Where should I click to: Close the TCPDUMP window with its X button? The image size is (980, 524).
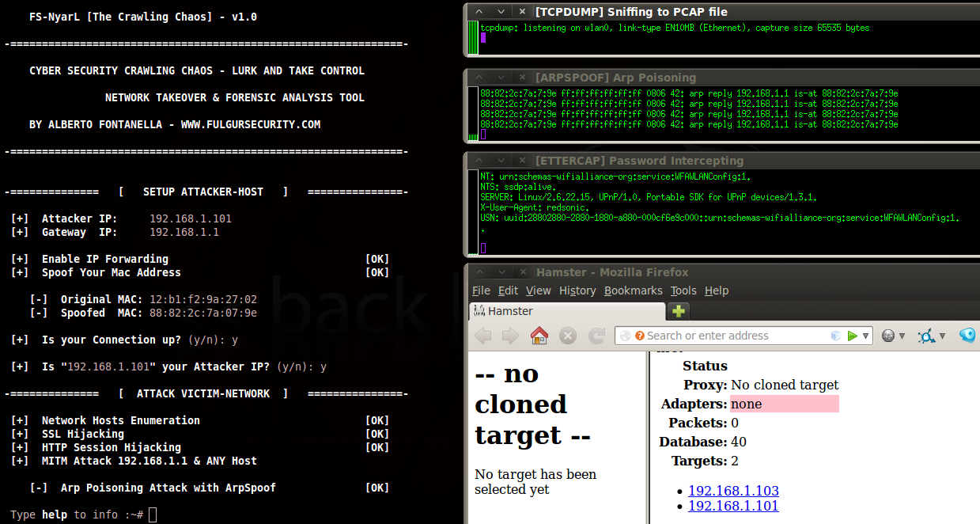coord(522,12)
